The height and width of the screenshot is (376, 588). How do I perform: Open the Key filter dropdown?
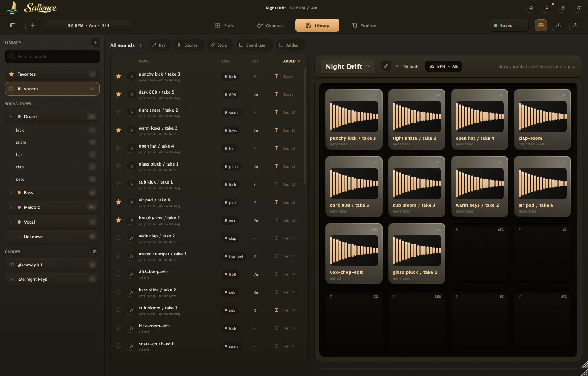point(159,45)
